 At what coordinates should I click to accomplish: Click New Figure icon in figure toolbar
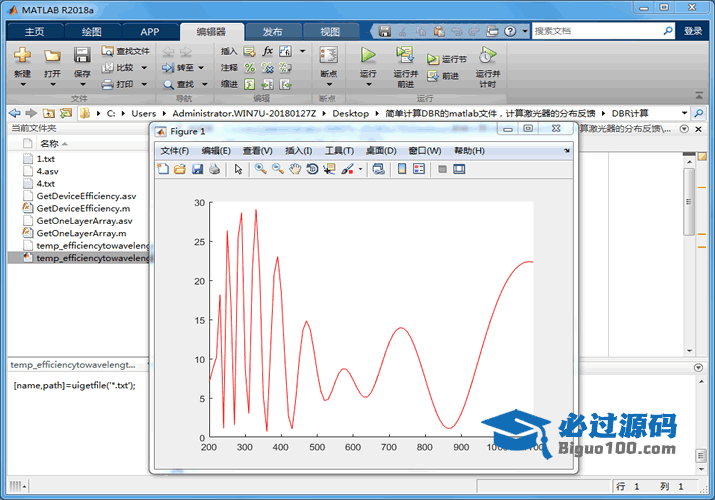pyautogui.click(x=163, y=169)
